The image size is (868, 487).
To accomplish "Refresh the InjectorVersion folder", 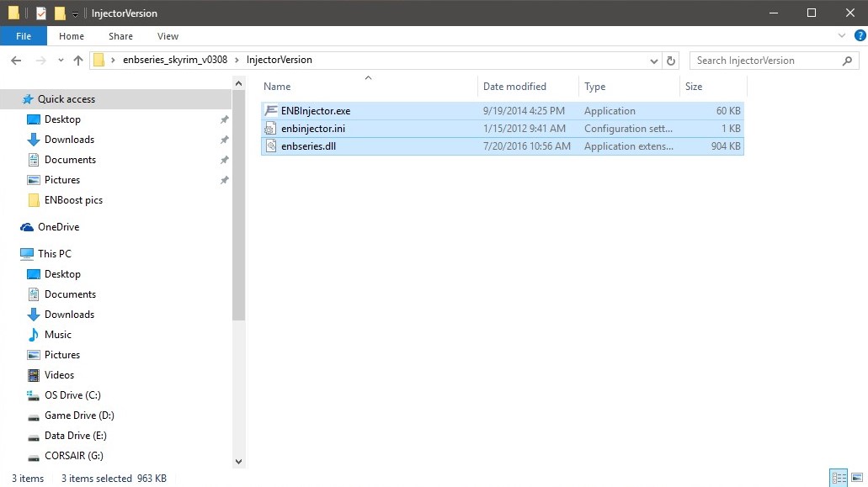I will pos(671,61).
